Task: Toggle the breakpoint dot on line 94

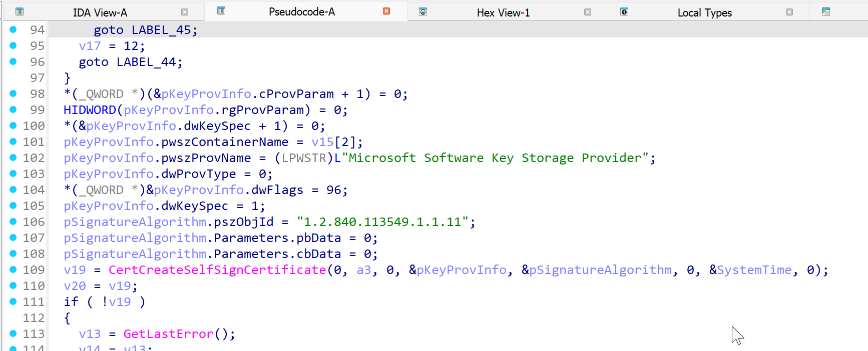Action: (13, 29)
